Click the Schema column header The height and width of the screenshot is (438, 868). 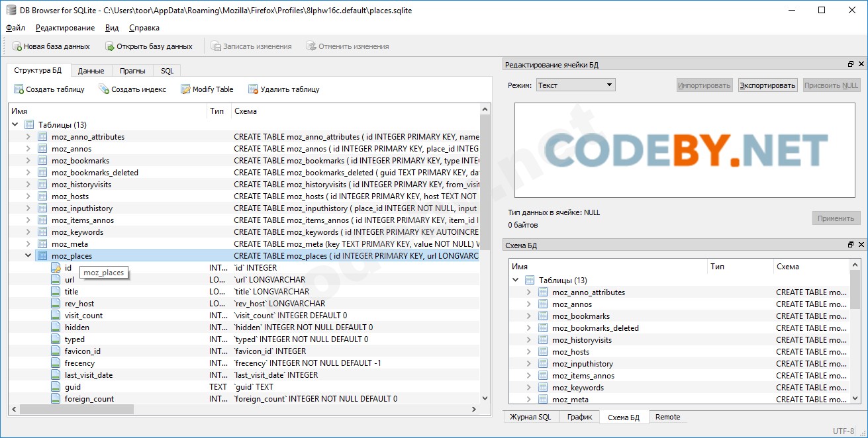tap(246, 111)
